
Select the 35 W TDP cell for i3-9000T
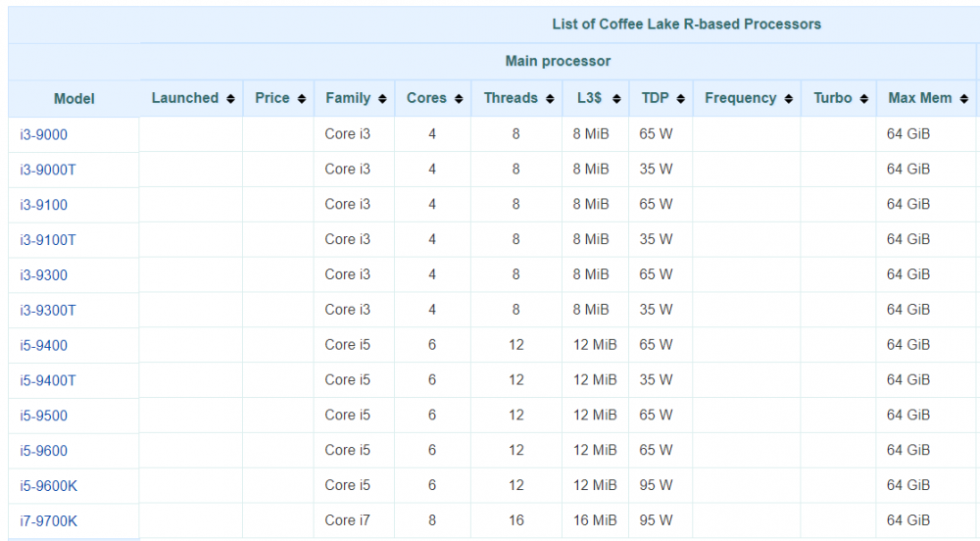pyautogui.click(x=660, y=170)
